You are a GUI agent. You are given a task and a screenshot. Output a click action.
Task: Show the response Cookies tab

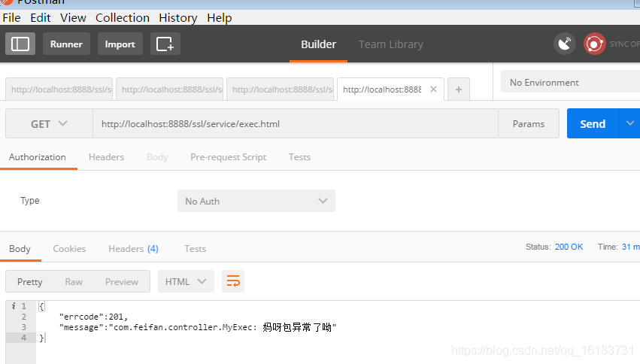click(69, 249)
